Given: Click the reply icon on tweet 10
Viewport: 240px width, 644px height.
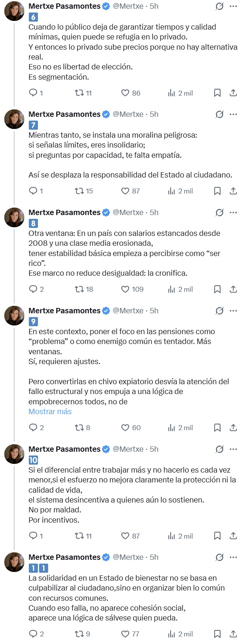Looking at the screenshot, I should (x=34, y=536).
